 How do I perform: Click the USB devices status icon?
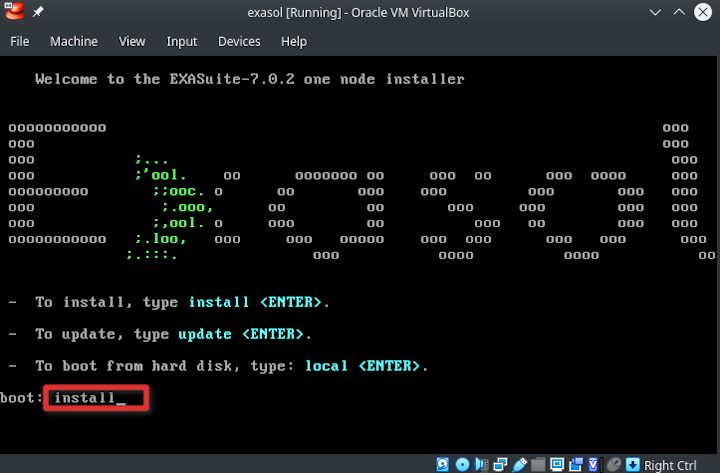point(519,464)
